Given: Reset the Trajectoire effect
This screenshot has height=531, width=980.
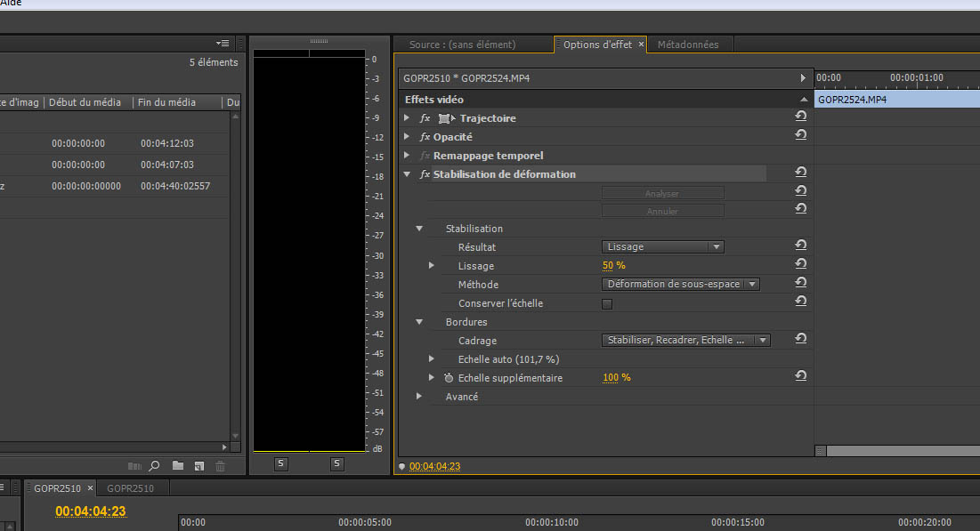Looking at the screenshot, I should coord(800,117).
